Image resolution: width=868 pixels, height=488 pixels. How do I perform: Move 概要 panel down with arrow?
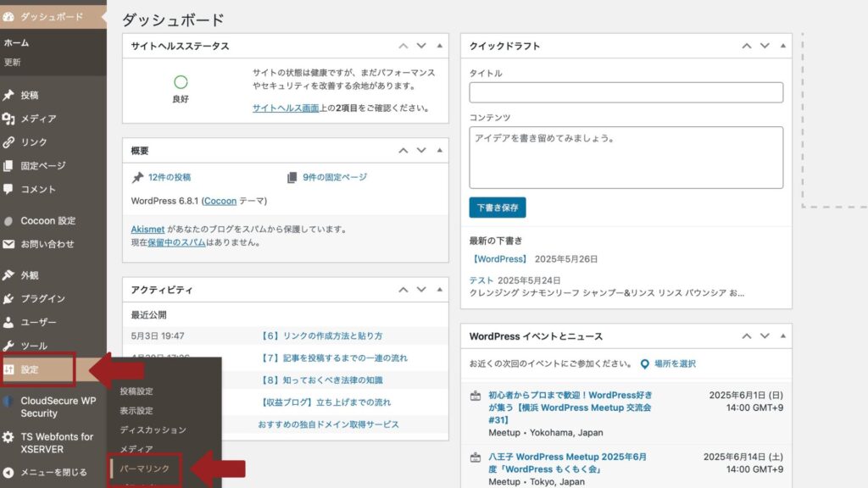coord(421,151)
